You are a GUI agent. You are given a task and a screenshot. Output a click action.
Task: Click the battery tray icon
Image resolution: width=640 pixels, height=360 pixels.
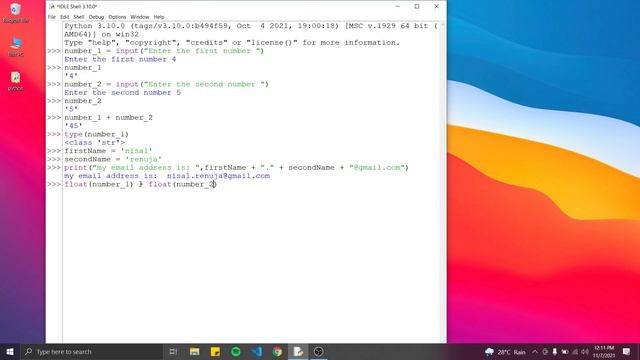click(565, 352)
